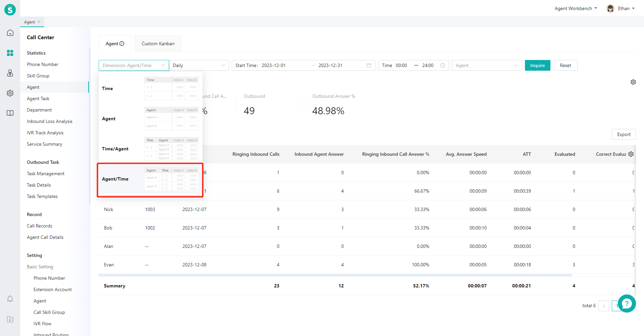
Task: Open Agent Task in sidebar
Action: point(38,98)
